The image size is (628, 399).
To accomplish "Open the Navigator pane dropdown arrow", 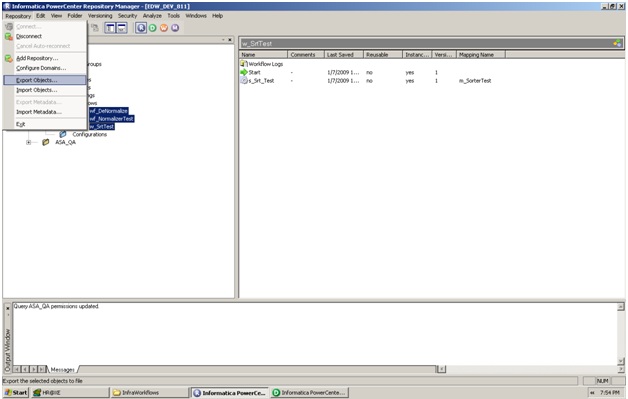I will coord(223,40).
